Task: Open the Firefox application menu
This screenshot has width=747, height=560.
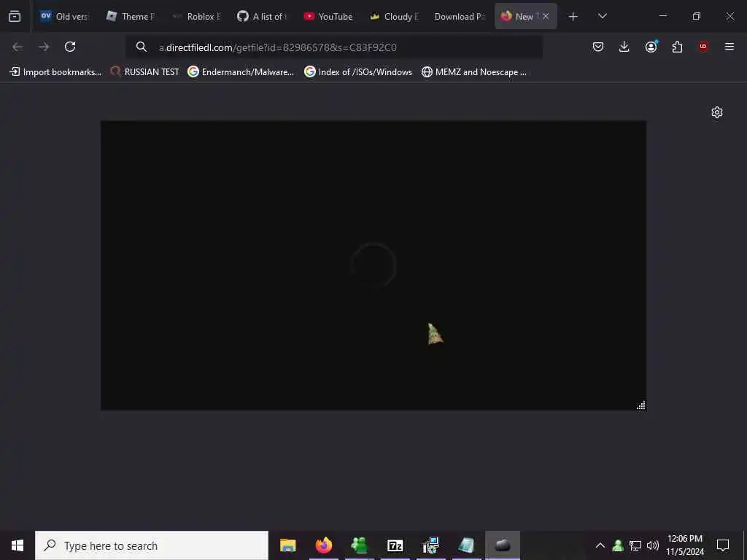Action: [729, 47]
